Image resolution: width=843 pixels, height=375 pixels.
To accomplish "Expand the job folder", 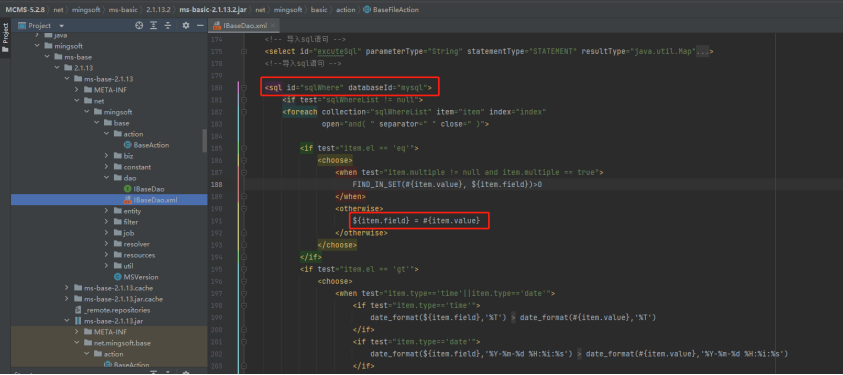I will 106,233.
